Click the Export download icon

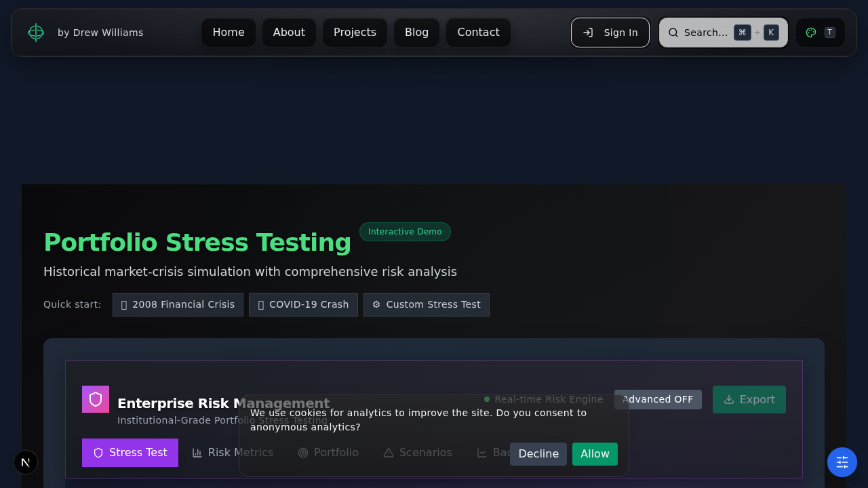click(x=729, y=399)
